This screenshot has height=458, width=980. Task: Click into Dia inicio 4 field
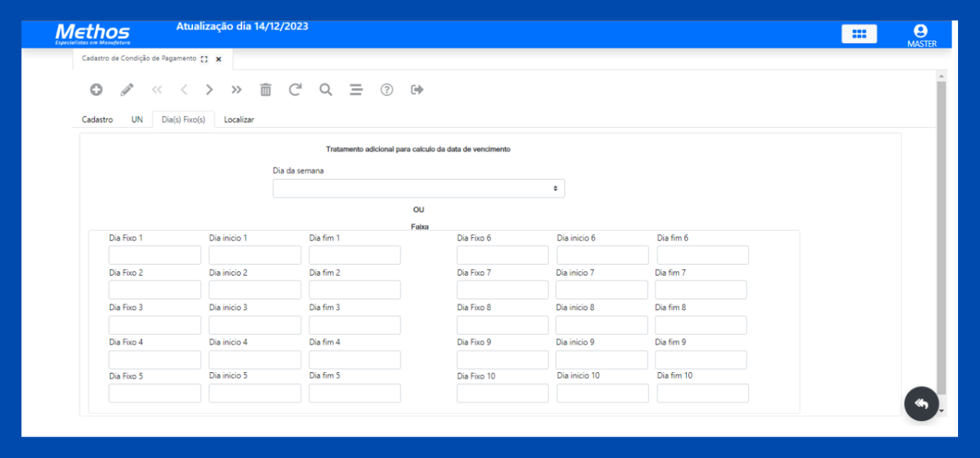point(255,359)
